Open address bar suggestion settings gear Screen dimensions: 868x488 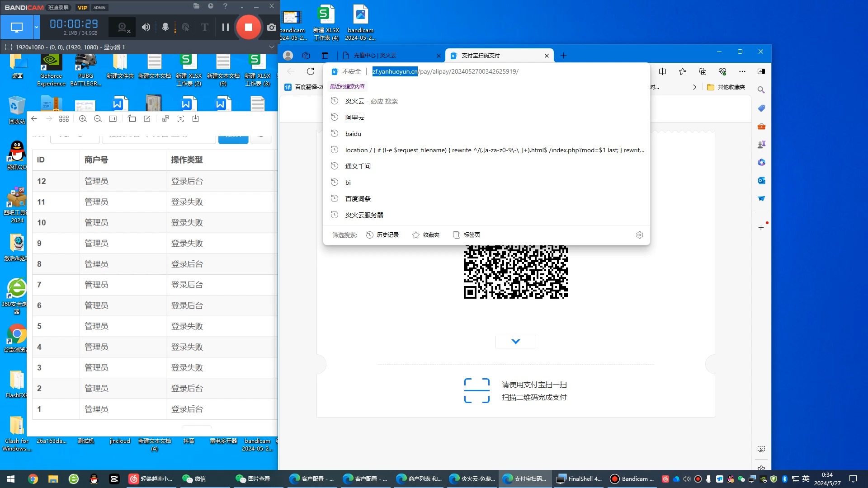(639, 235)
